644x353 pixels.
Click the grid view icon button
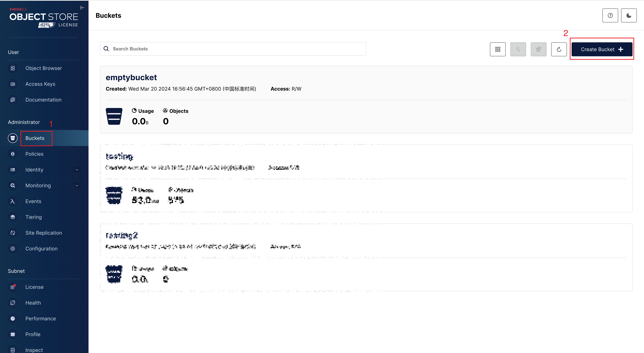coord(497,49)
